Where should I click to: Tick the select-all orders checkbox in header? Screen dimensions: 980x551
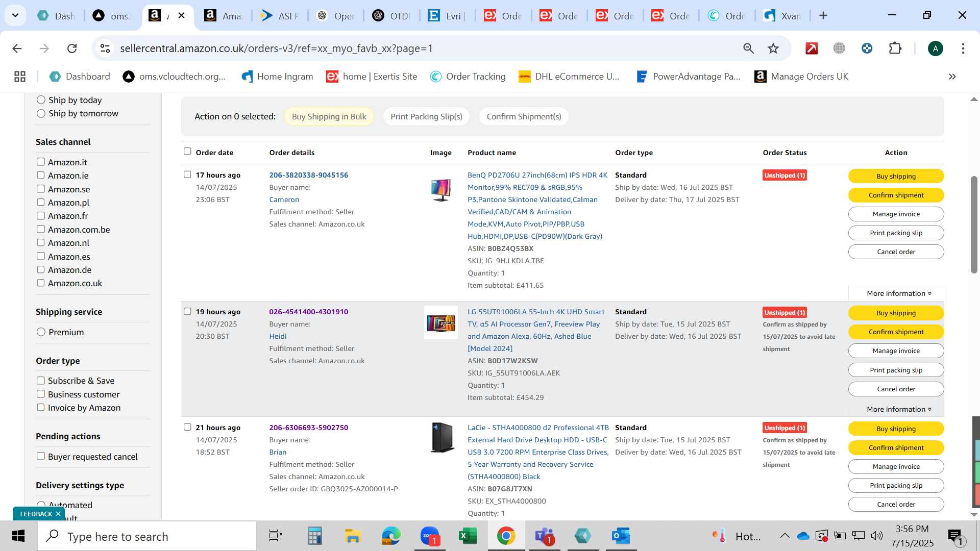187,152
